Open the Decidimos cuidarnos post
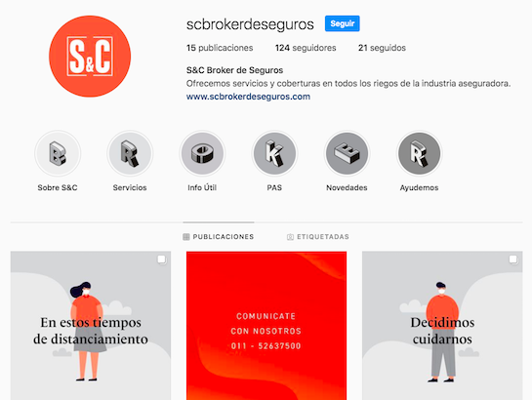Screen dimensions: 532x400 click(x=442, y=326)
